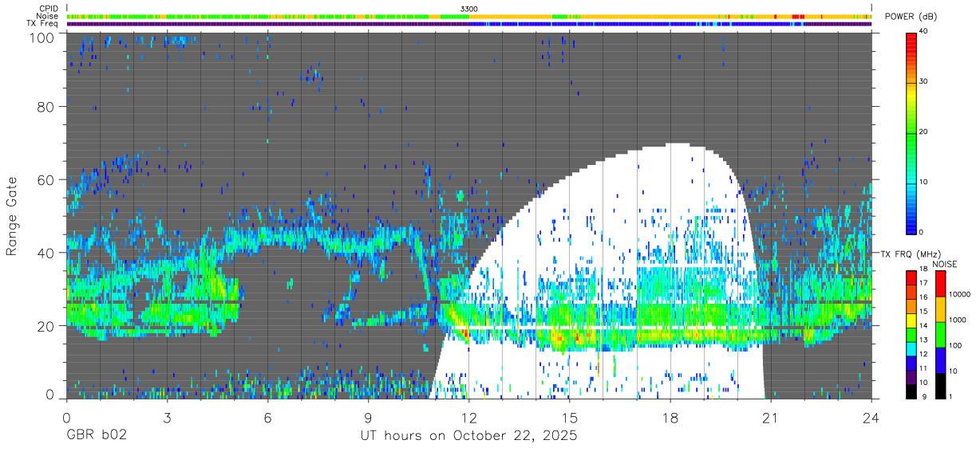Click the 6 tick on UT hours axis
The width and height of the screenshot is (980, 452).
click(x=267, y=417)
